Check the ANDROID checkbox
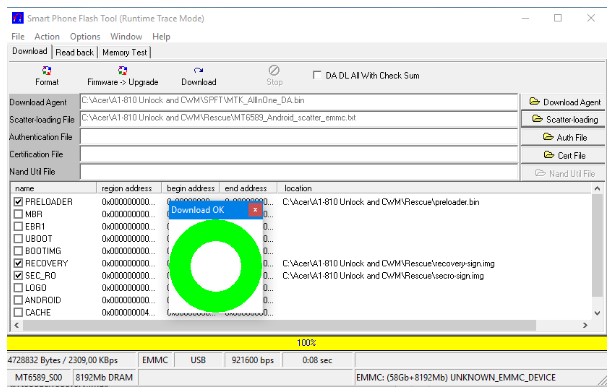 (x=18, y=300)
